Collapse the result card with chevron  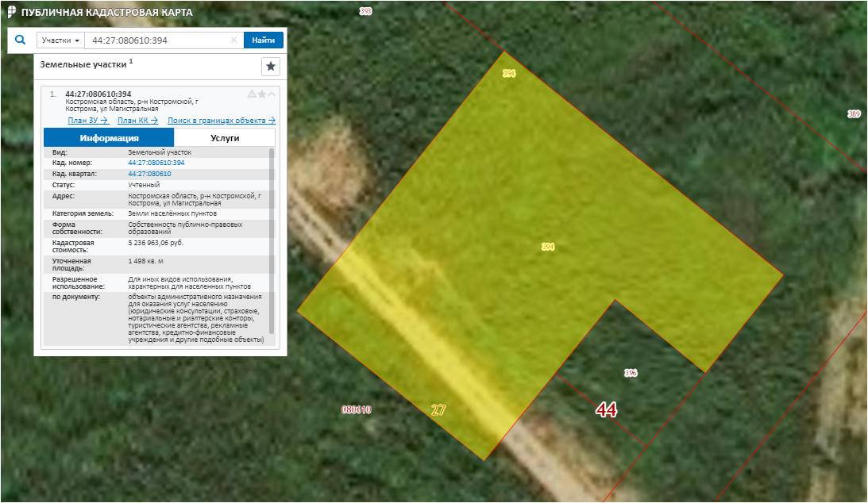pos(272,94)
